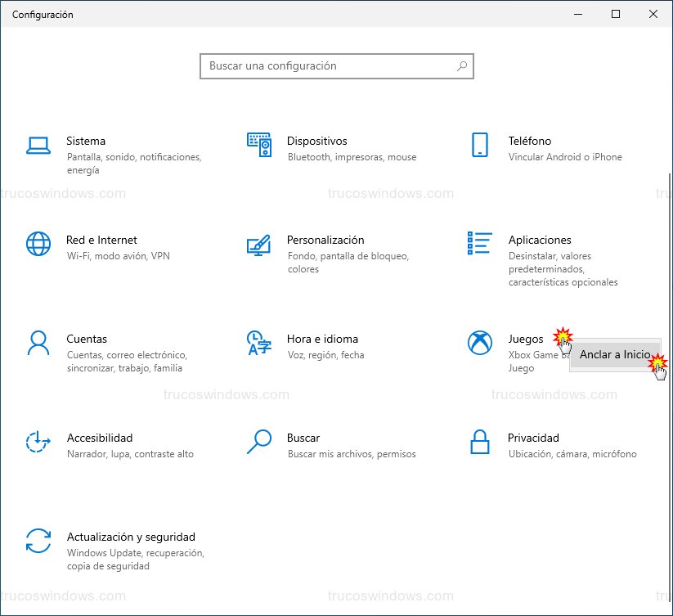Choose Anclar a Inicio from context menu
Screen dimensions: 673x616
(613, 354)
